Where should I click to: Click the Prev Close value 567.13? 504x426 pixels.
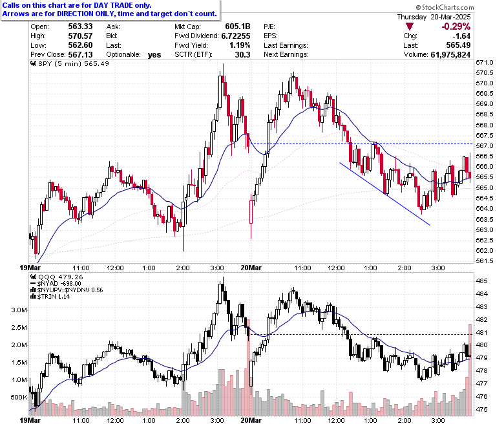[80, 55]
